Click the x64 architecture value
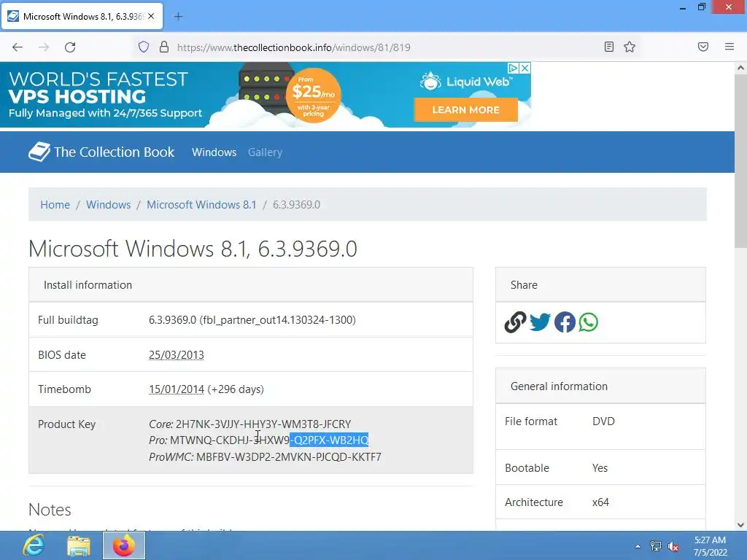Viewport: 747px width, 560px height. (600, 502)
